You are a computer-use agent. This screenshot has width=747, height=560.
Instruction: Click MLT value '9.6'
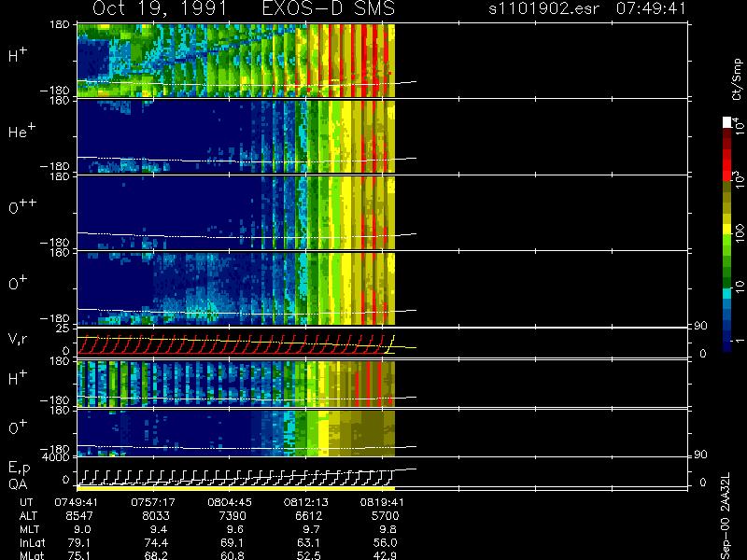tap(235, 529)
